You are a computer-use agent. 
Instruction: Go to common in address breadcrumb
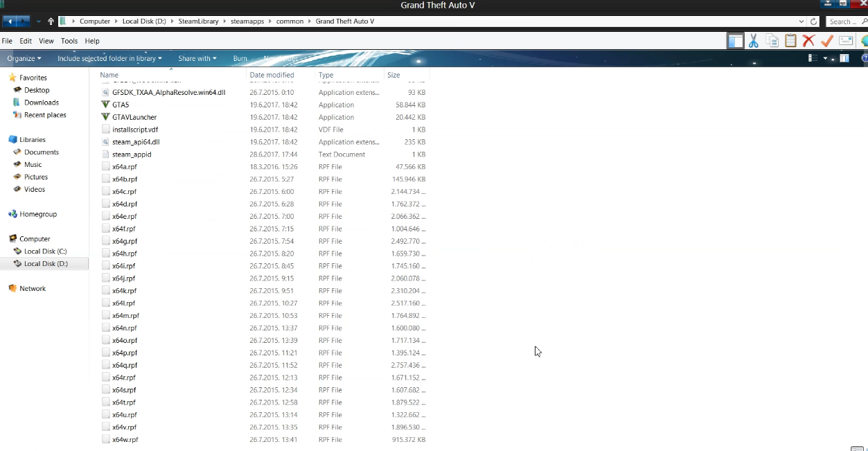pyautogui.click(x=290, y=21)
